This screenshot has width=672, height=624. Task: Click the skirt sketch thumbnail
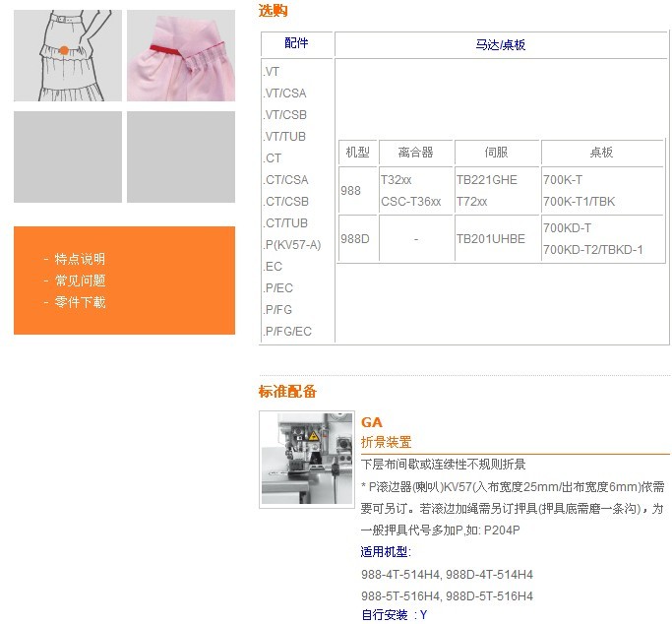pyautogui.click(x=68, y=55)
